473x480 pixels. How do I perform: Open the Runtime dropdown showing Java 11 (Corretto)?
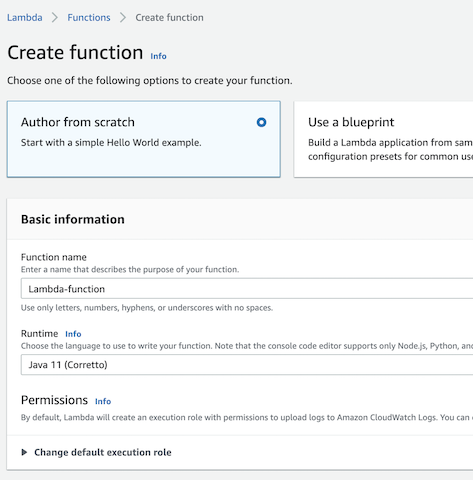click(247, 365)
